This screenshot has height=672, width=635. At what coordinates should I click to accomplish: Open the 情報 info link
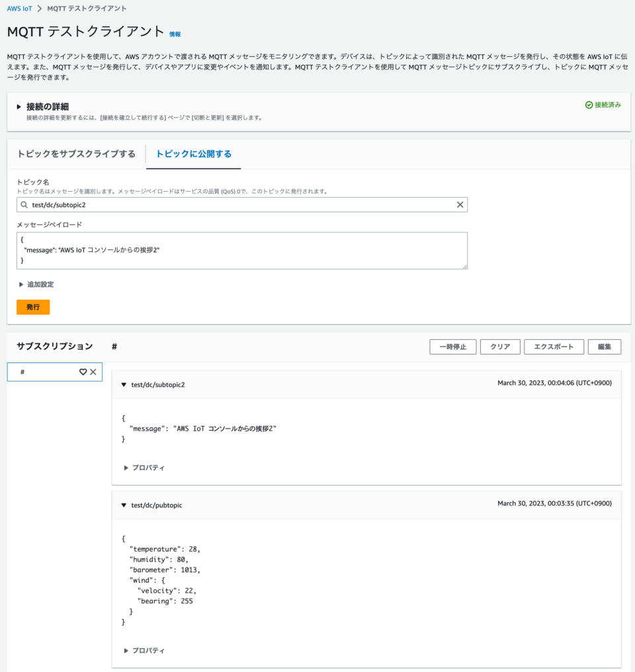coord(176,33)
